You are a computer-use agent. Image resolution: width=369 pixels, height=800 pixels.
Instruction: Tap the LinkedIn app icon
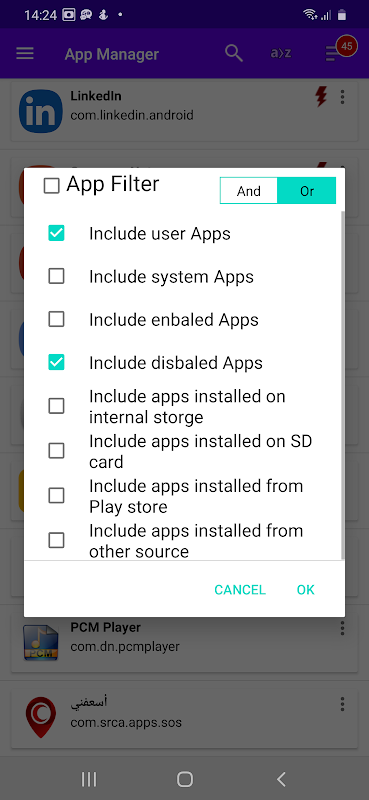tap(41, 111)
